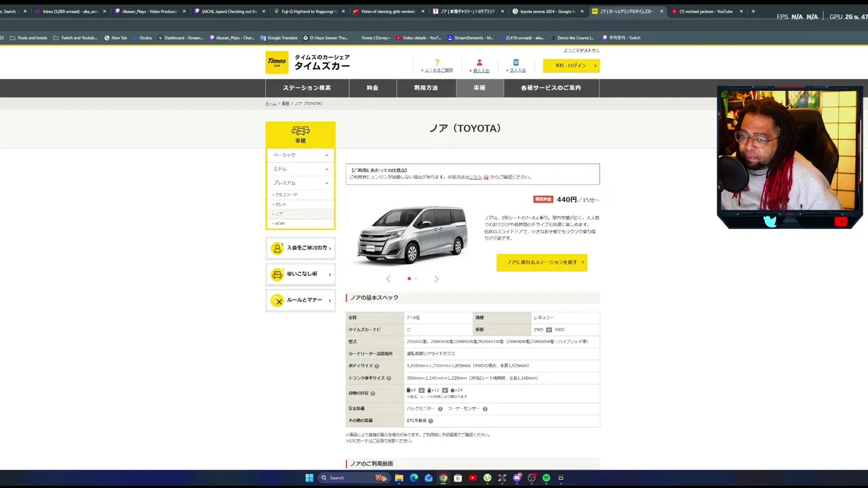This screenshot has width=868, height=488.
Task: Switch to Fuji-Q Highland to Roppongi tab
Action: click(x=310, y=12)
